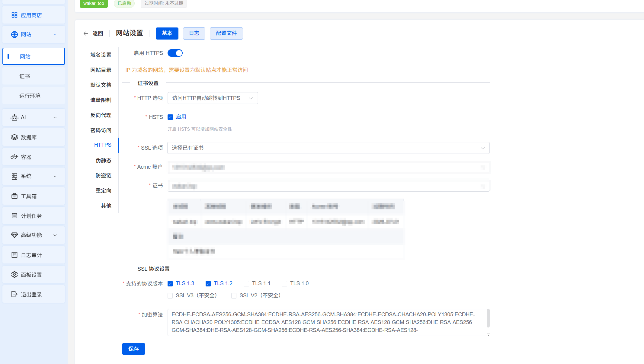Open the 配置文件 tab

[x=226, y=33]
